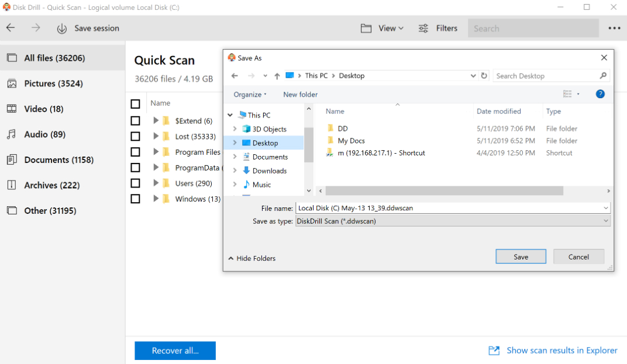The height and width of the screenshot is (364, 627).
Task: Click the horizontal scrollbar in file list
Action: tap(444, 191)
